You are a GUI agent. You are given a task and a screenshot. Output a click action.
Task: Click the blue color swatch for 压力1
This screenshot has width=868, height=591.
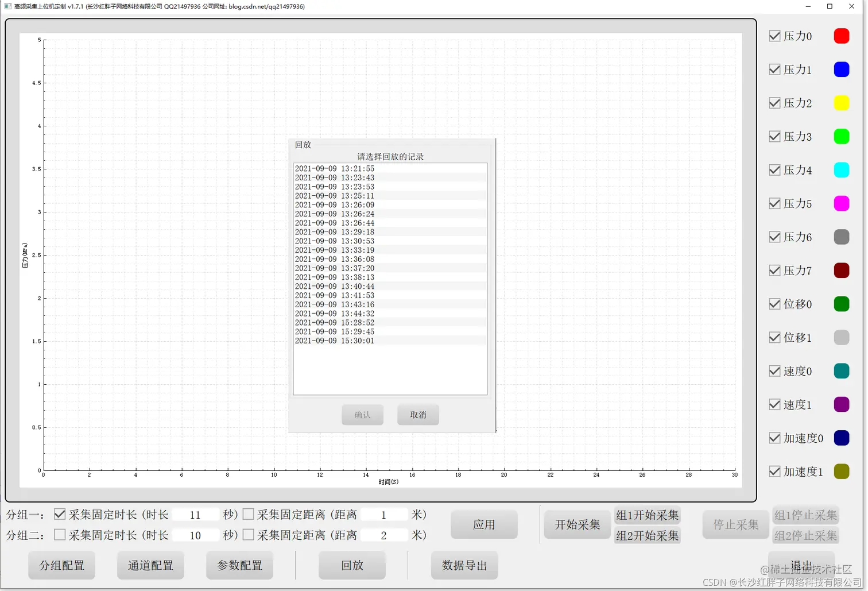tap(841, 69)
